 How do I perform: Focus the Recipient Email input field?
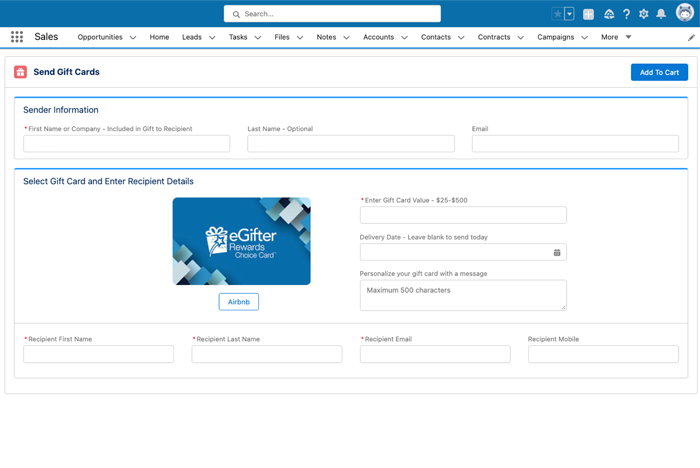pos(435,354)
